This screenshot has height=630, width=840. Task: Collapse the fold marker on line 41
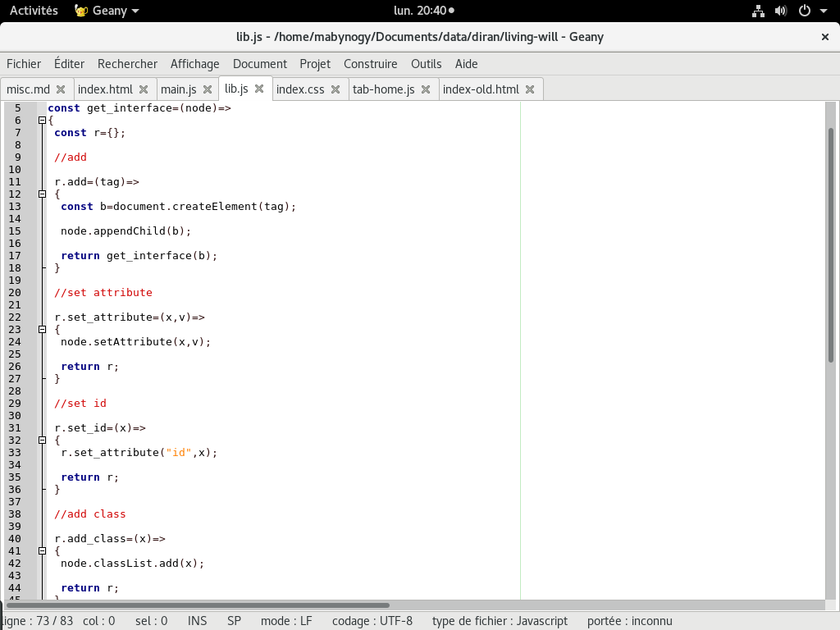(43, 551)
